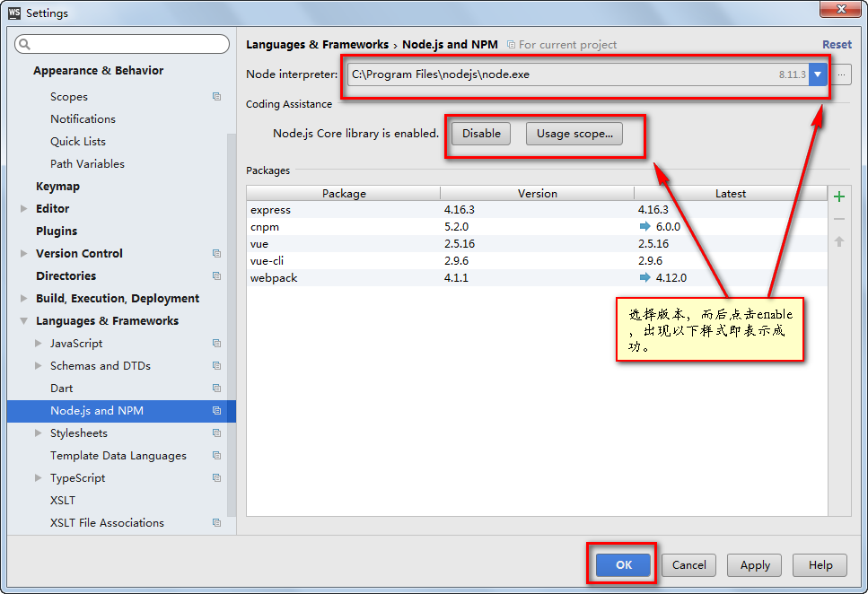This screenshot has height=594, width=868.
Task: Click the green plus add package icon
Action: (x=839, y=197)
